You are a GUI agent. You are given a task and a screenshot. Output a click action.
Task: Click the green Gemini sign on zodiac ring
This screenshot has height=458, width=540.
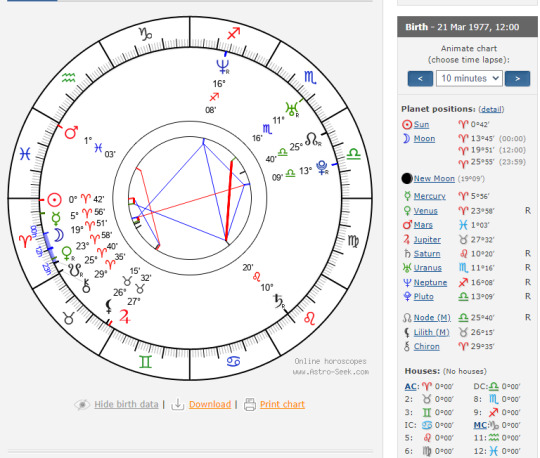click(145, 362)
